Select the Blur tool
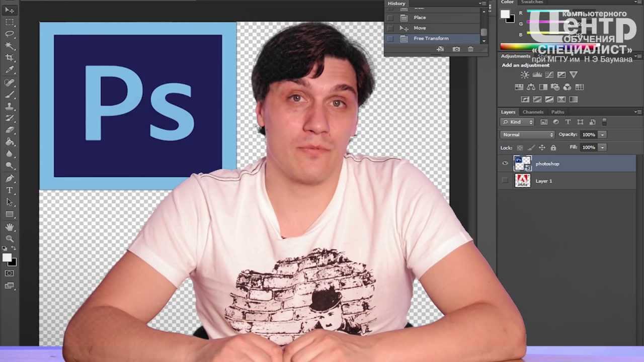This screenshot has width=644, height=362. coord(10,154)
